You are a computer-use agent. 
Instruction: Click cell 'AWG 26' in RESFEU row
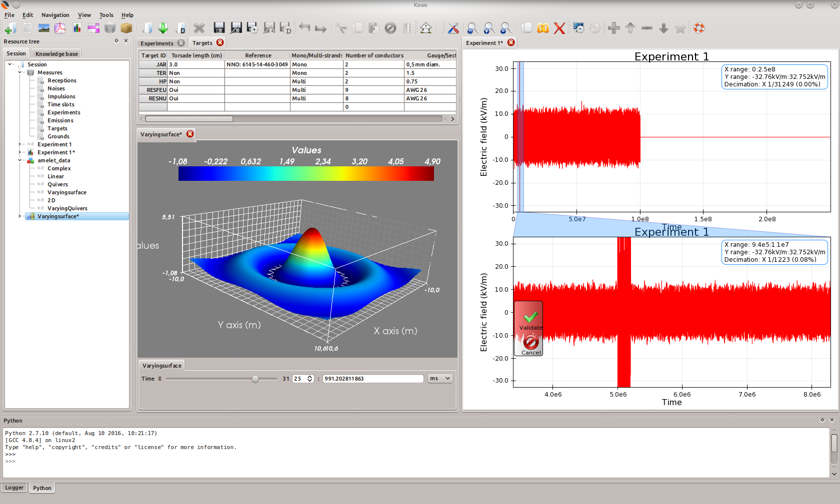coord(430,90)
